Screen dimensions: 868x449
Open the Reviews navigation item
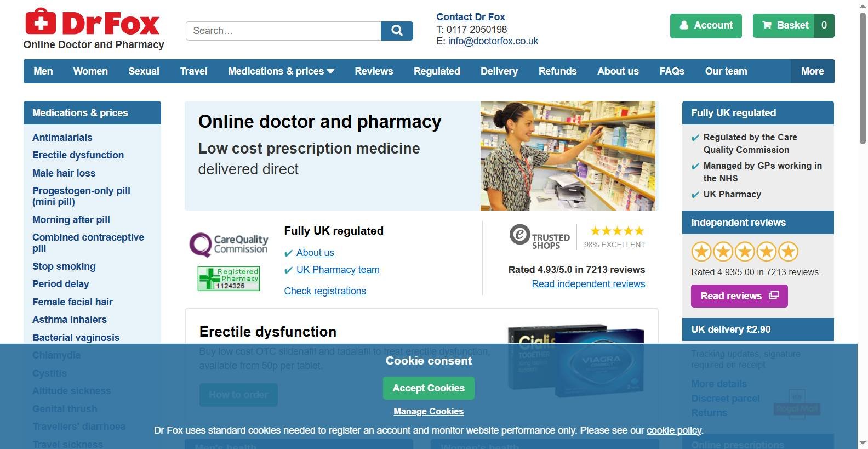(x=374, y=71)
